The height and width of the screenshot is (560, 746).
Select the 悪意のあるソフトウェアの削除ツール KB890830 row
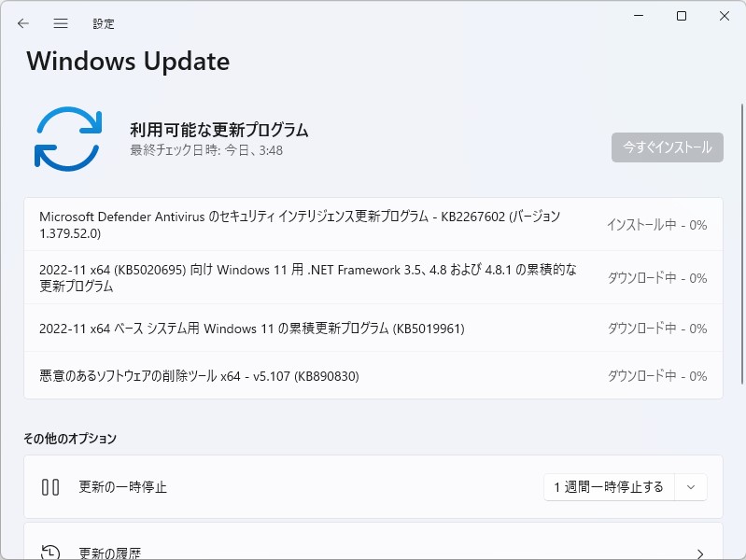point(373,376)
